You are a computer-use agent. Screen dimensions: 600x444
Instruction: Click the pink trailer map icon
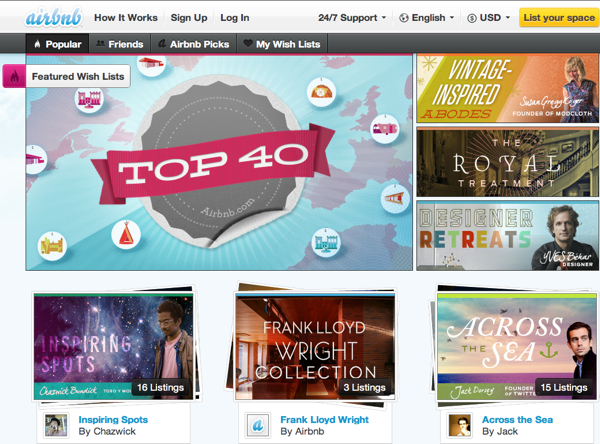tap(385, 129)
